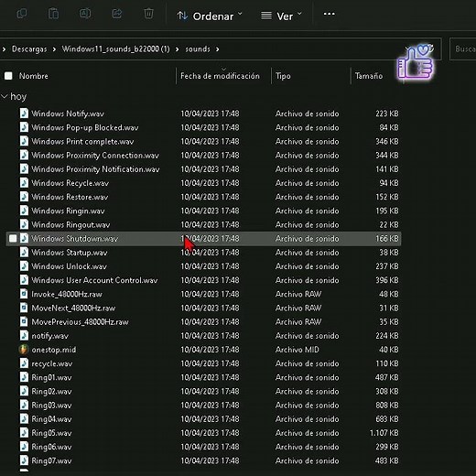
Task: Click the Windows Pop-up Blocked.wav file icon
Action: tap(24, 127)
